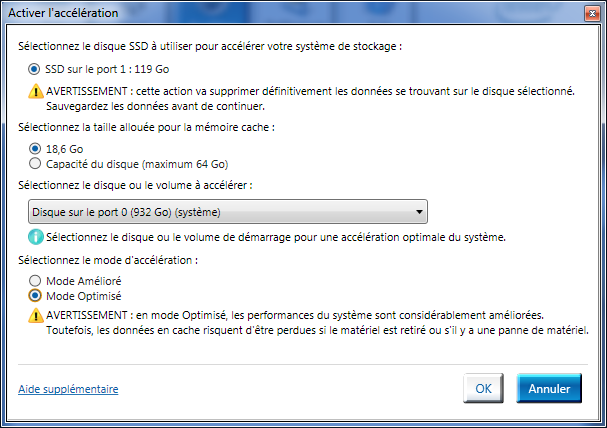Click the 'Sélectionnez le disque SSD' heading
This screenshot has height=428, width=607.
[x=216, y=46]
